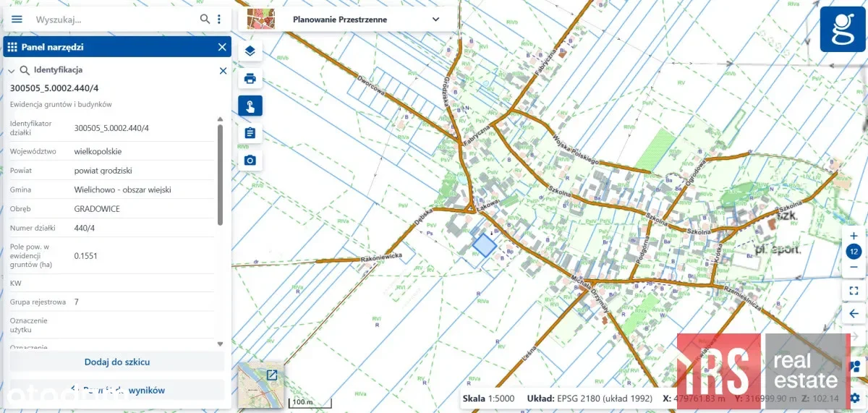The width and height of the screenshot is (868, 413).
Task: Open the clipboard report tool
Action: (250, 133)
